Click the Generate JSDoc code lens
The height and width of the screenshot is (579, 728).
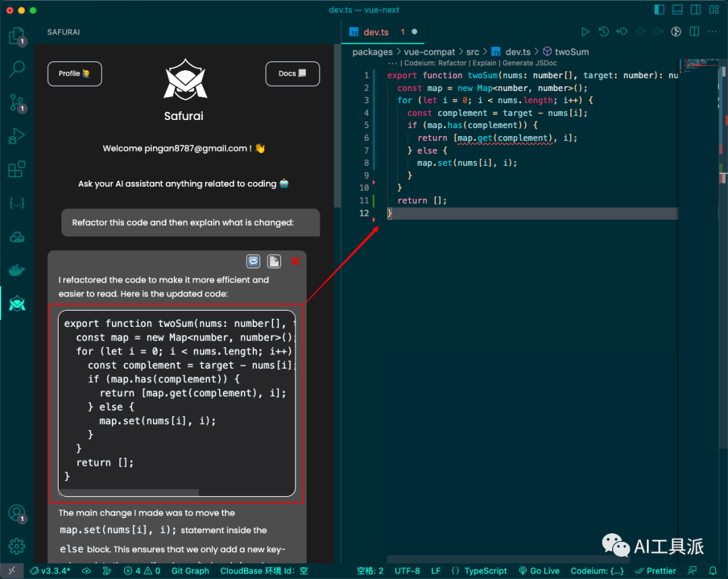coord(530,63)
